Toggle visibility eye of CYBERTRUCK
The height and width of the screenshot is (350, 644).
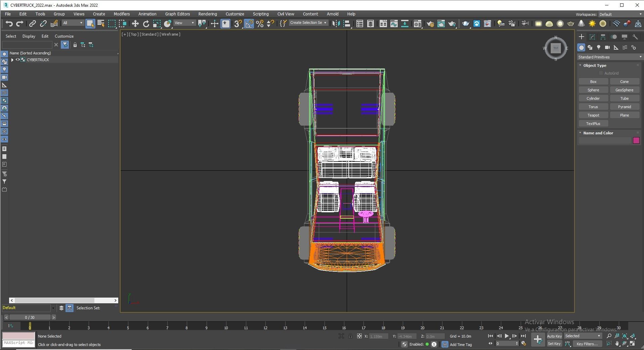pos(18,60)
